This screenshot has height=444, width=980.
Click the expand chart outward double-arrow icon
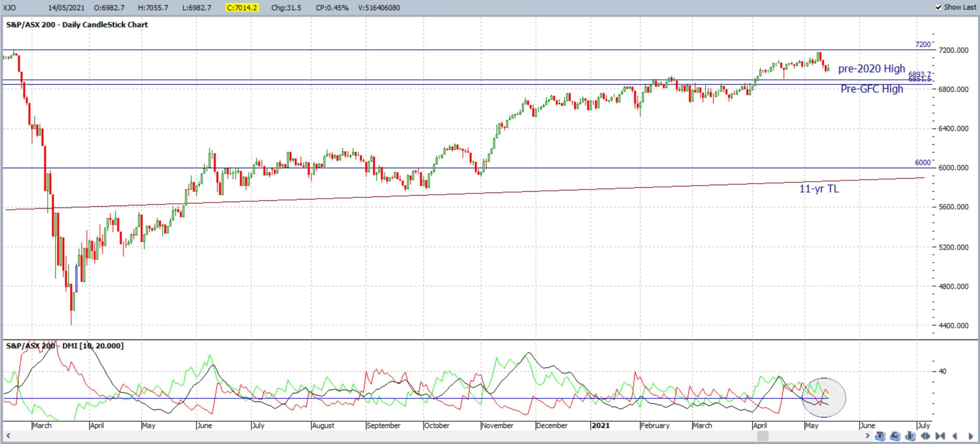(x=925, y=436)
